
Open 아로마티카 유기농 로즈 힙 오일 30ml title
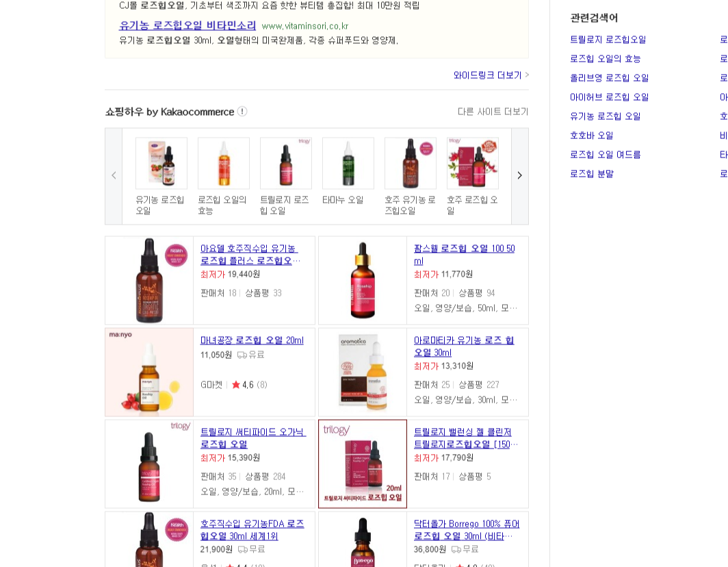(x=464, y=346)
